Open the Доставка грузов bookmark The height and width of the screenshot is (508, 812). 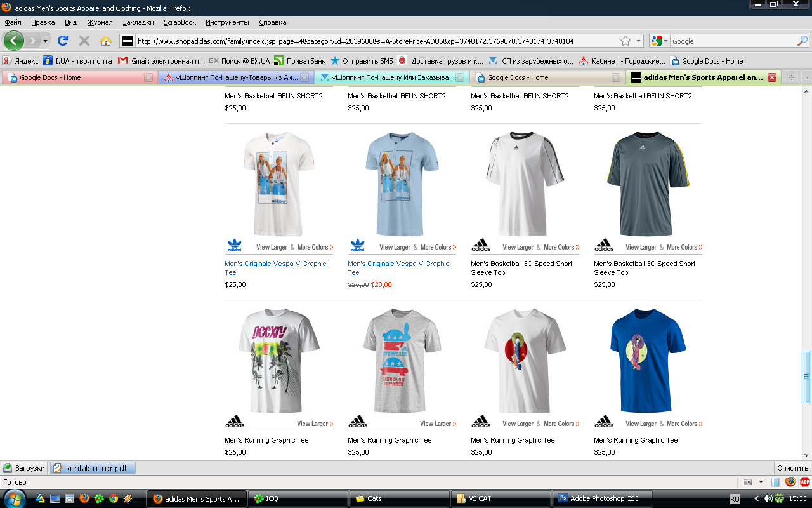tap(441, 61)
